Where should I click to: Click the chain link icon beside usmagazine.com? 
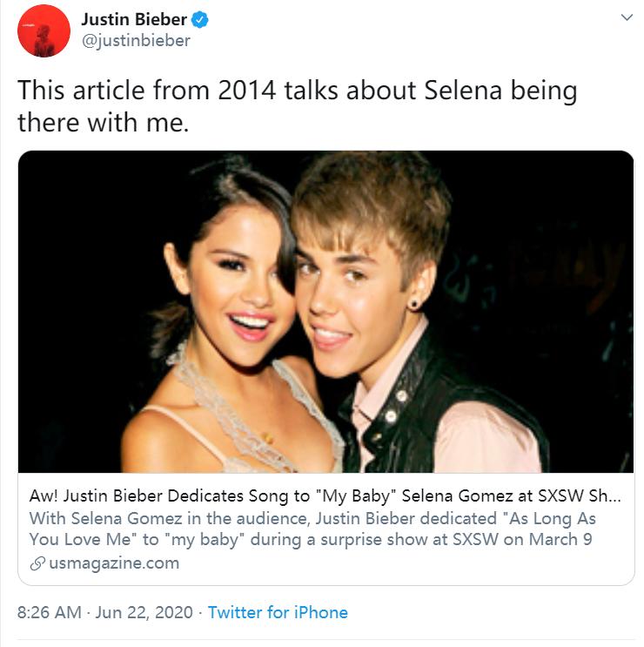click(37, 563)
